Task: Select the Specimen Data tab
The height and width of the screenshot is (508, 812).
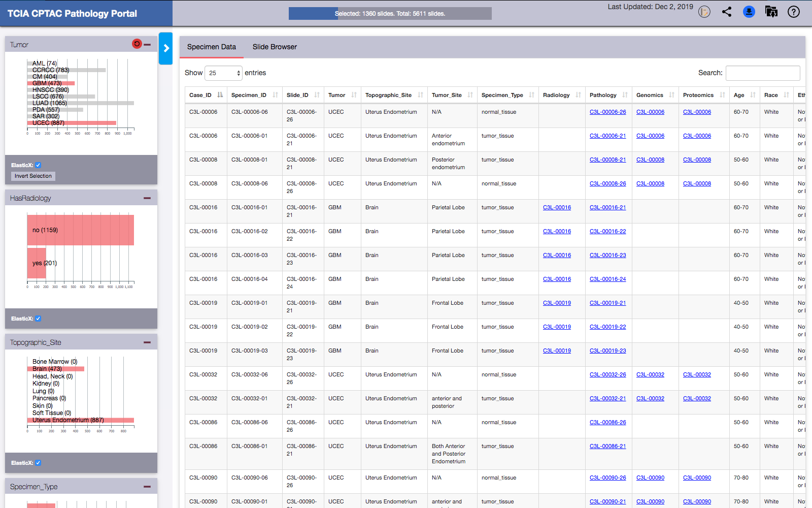Action: pyautogui.click(x=211, y=47)
